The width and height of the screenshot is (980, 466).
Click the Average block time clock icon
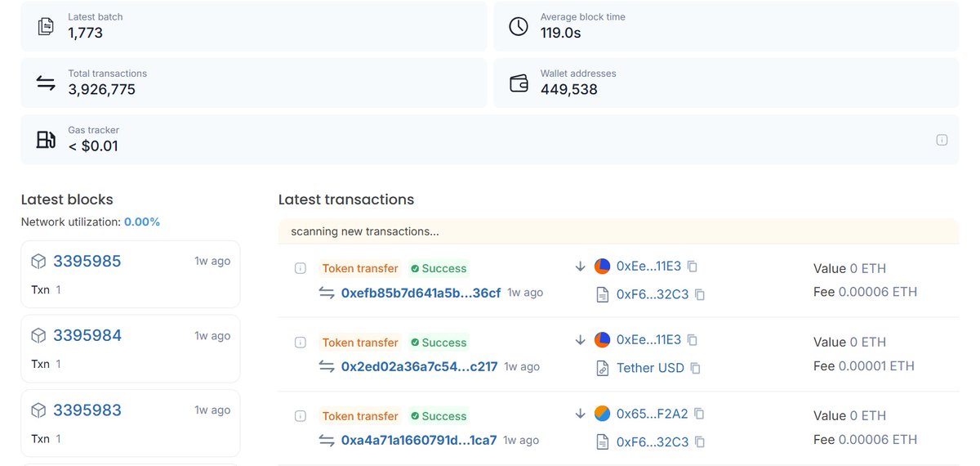tap(519, 26)
